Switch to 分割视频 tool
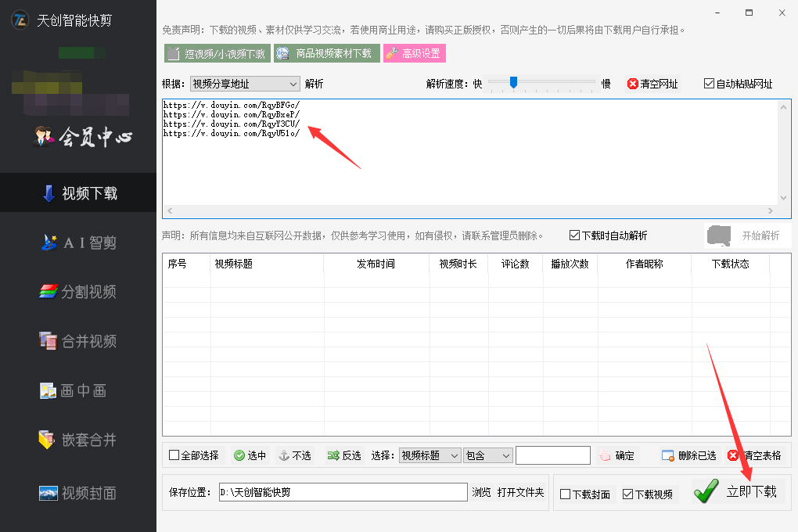This screenshot has width=798, height=532. point(77,291)
